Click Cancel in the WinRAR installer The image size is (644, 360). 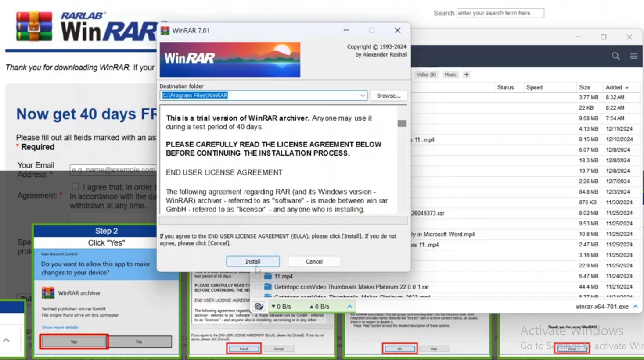coord(314,261)
